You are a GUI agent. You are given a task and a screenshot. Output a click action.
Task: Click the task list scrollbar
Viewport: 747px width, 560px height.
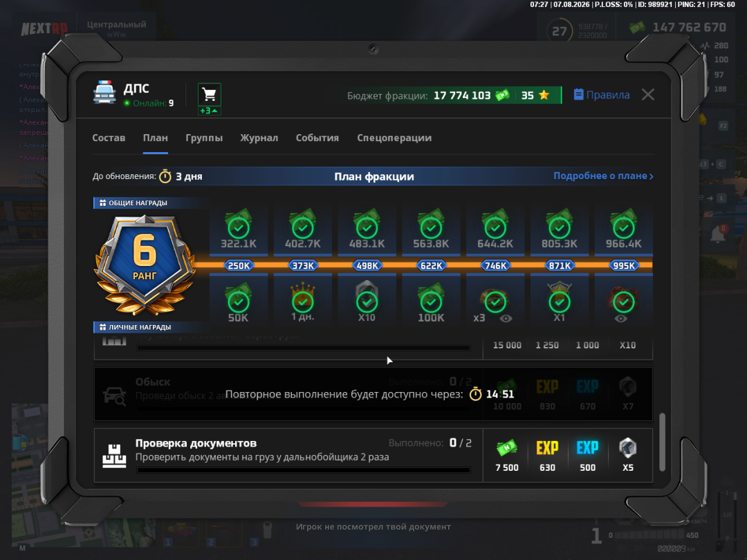[x=662, y=442]
